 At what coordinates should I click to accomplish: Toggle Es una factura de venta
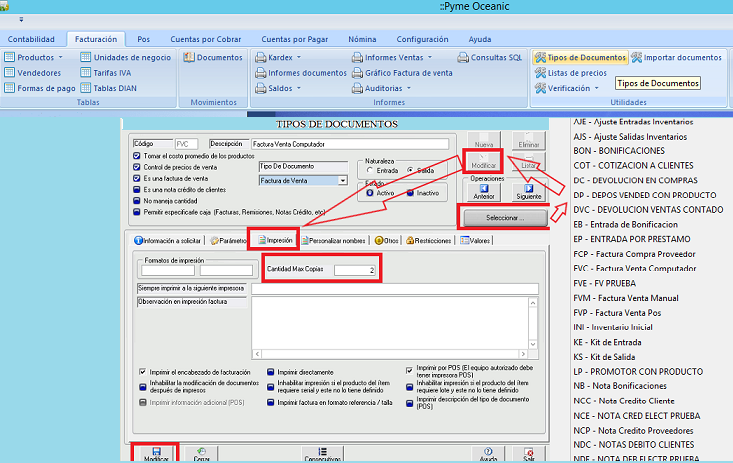pyautogui.click(x=137, y=178)
